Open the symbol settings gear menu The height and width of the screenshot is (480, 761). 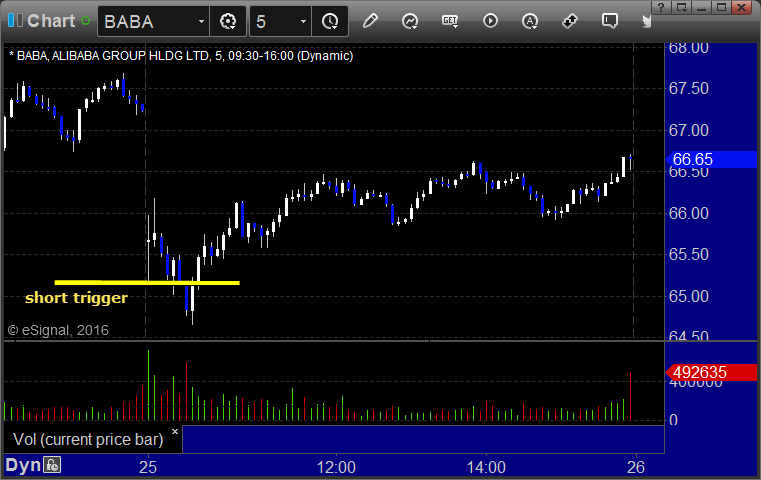click(x=228, y=21)
